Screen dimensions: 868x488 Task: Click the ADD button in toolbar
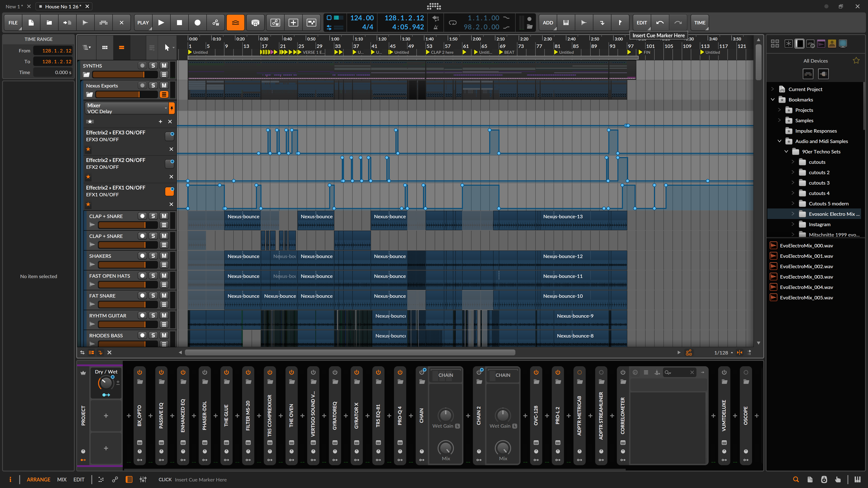pos(547,23)
